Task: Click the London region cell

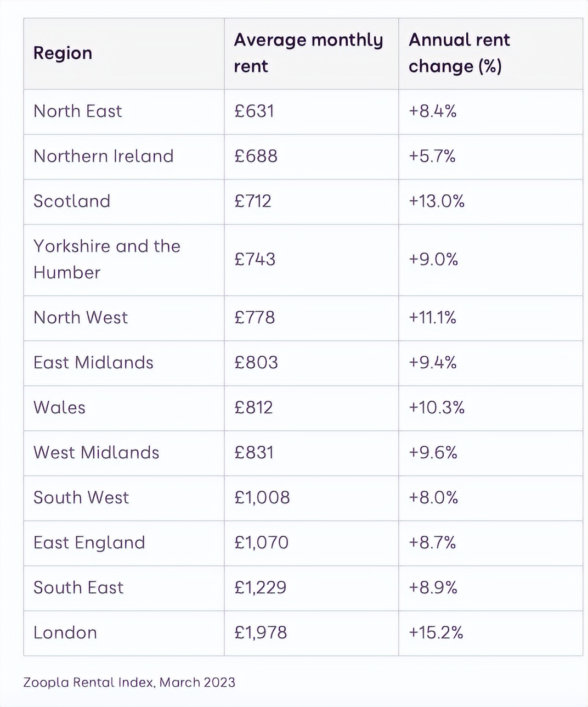Action: pyautogui.click(x=65, y=633)
